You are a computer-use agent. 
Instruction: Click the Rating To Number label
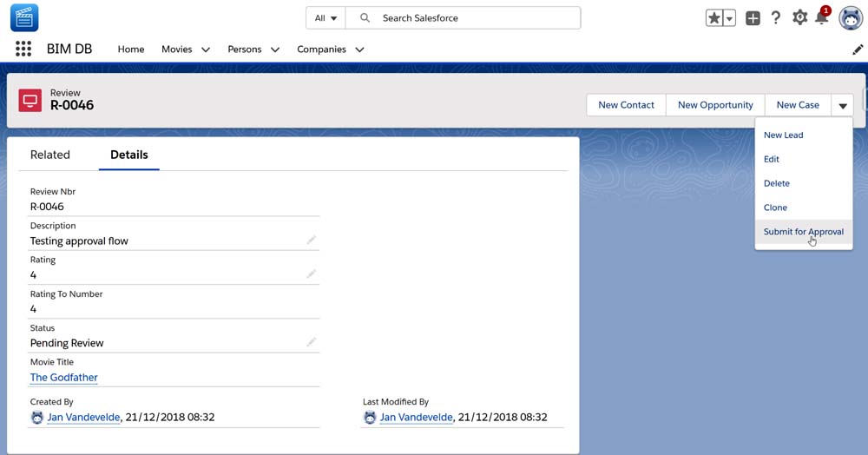pyautogui.click(x=67, y=293)
